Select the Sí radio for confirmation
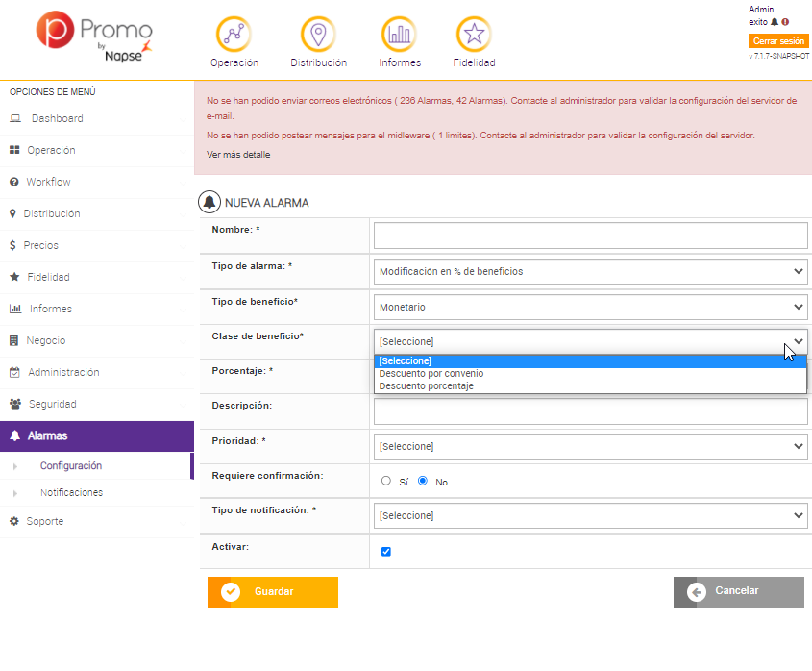812x671 pixels. point(386,481)
